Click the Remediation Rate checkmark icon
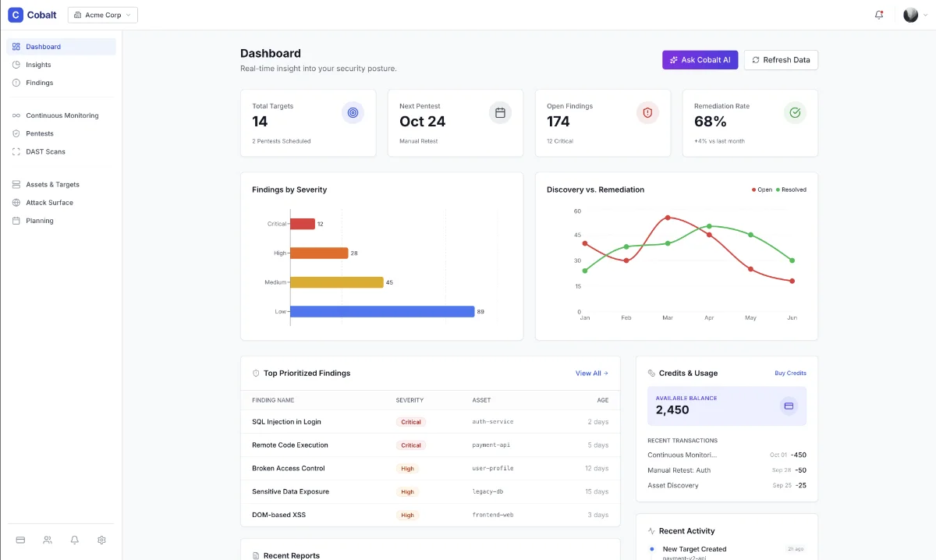Image resolution: width=936 pixels, height=560 pixels. point(795,113)
